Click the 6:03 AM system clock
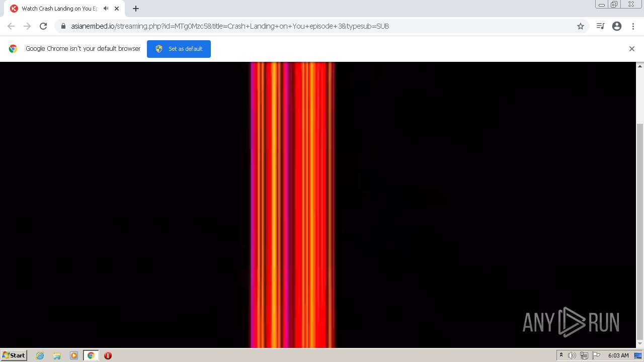The width and height of the screenshot is (644, 362). tap(618, 355)
